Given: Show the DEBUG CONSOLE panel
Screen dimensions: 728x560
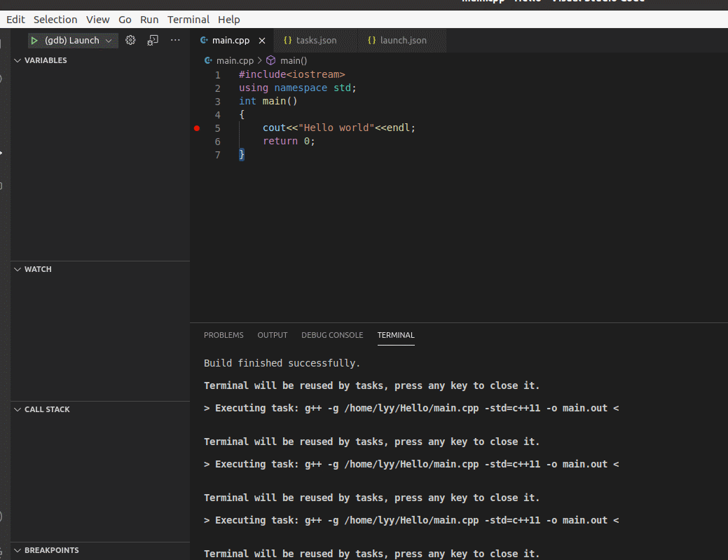Looking at the screenshot, I should (332, 335).
